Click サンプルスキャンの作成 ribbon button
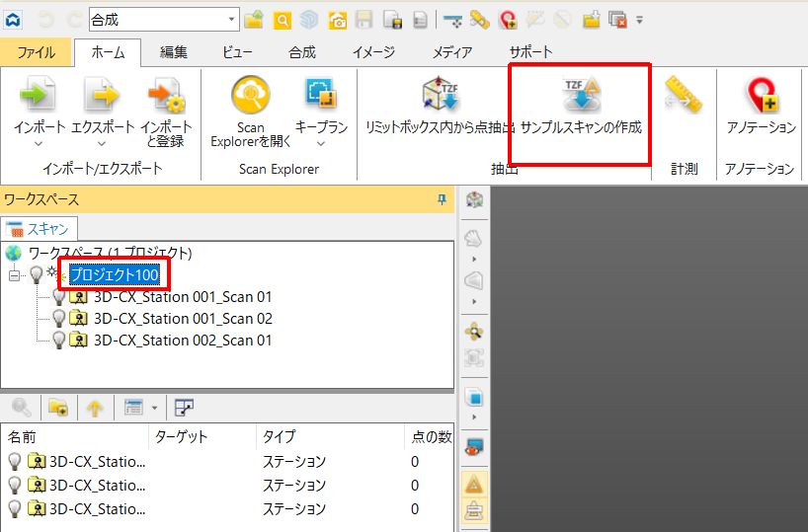This screenshot has width=808, height=532. [x=581, y=106]
